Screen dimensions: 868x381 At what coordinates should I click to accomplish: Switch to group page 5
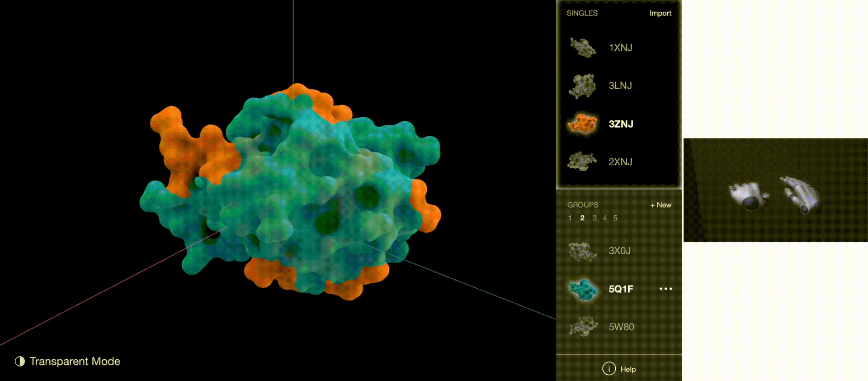[615, 218]
